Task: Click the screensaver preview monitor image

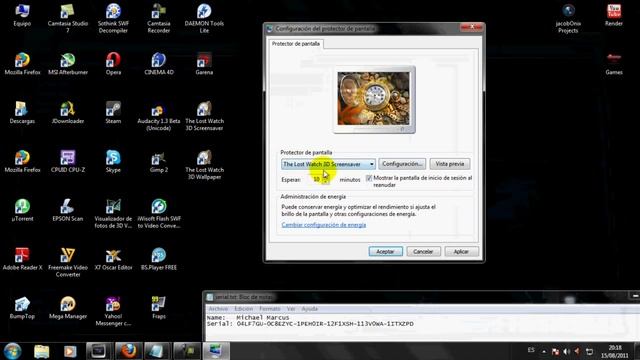Action: [x=374, y=99]
